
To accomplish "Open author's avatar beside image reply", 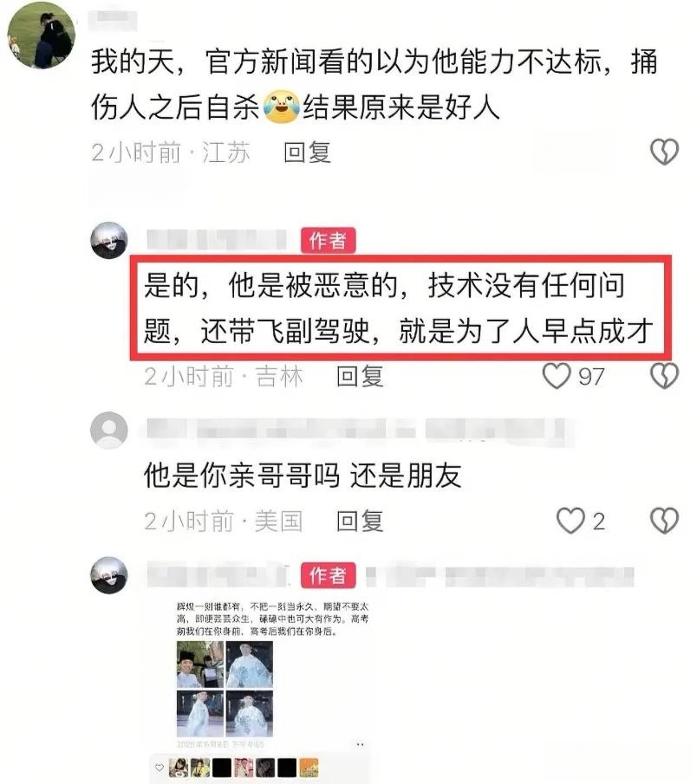I will (x=109, y=575).
